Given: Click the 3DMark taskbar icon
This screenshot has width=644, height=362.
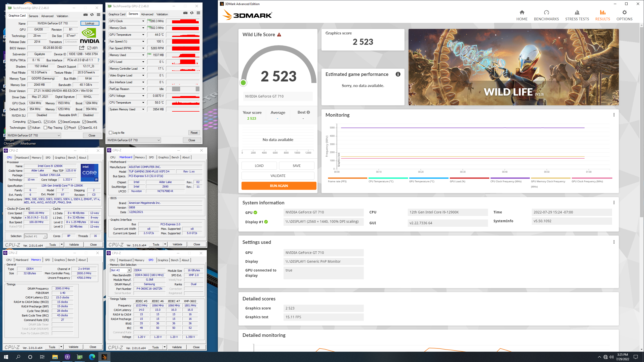Looking at the screenshot, I should coord(104,357).
